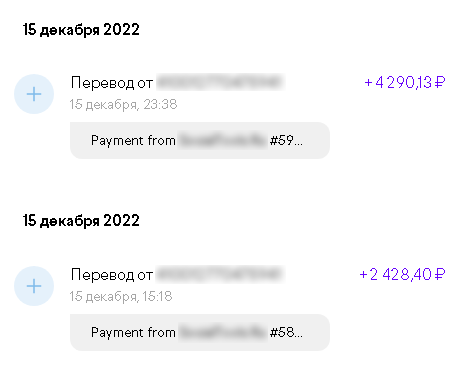The image size is (474, 378).
Task: Click blurred sender name in 23:38 transfer
Action: click(221, 82)
